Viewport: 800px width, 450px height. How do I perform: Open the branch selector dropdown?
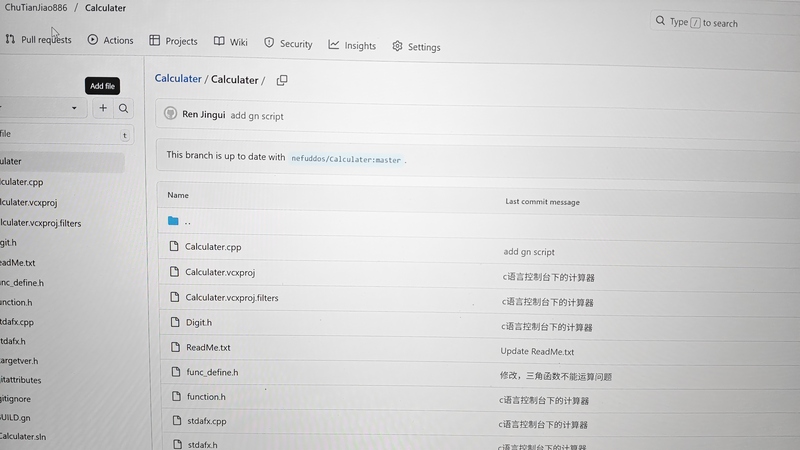pos(41,108)
